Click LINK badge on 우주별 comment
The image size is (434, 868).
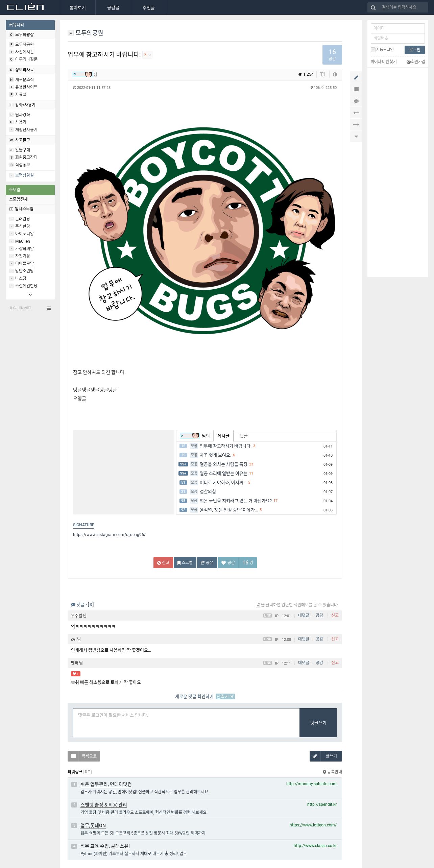tap(267, 616)
